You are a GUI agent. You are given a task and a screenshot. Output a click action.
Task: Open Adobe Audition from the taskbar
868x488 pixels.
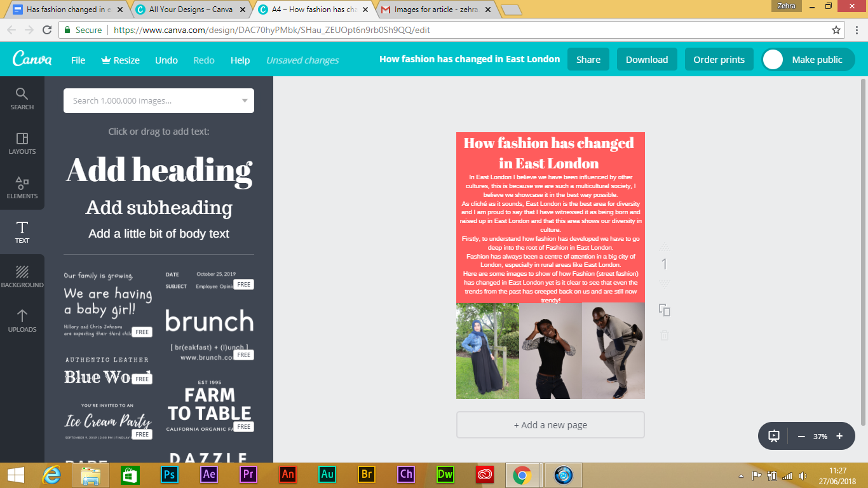click(327, 475)
